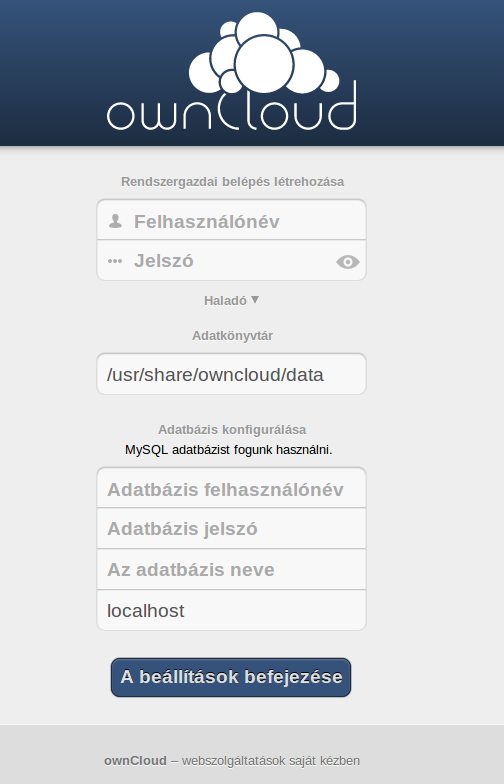Click the MySQL adatbázist fogunk használni text

click(228, 450)
